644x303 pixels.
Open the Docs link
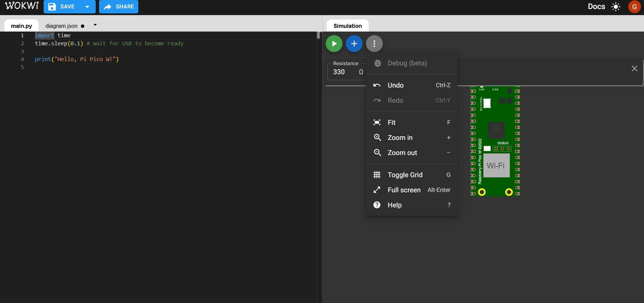point(597,6)
